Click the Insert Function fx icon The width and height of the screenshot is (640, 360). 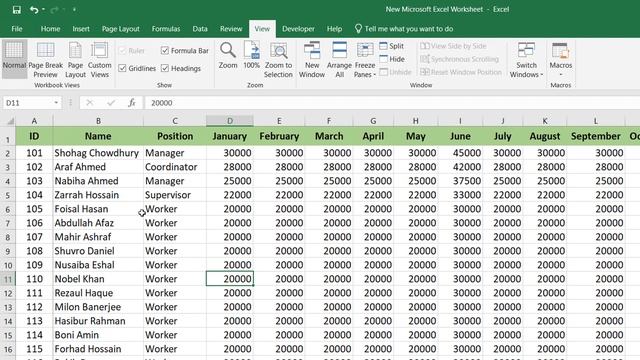(132, 103)
